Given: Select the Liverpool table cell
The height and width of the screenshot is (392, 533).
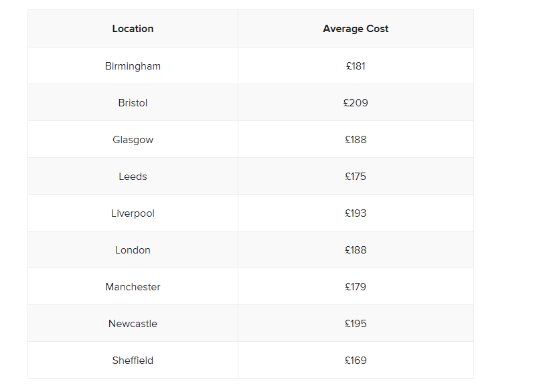Looking at the screenshot, I should click(133, 213).
